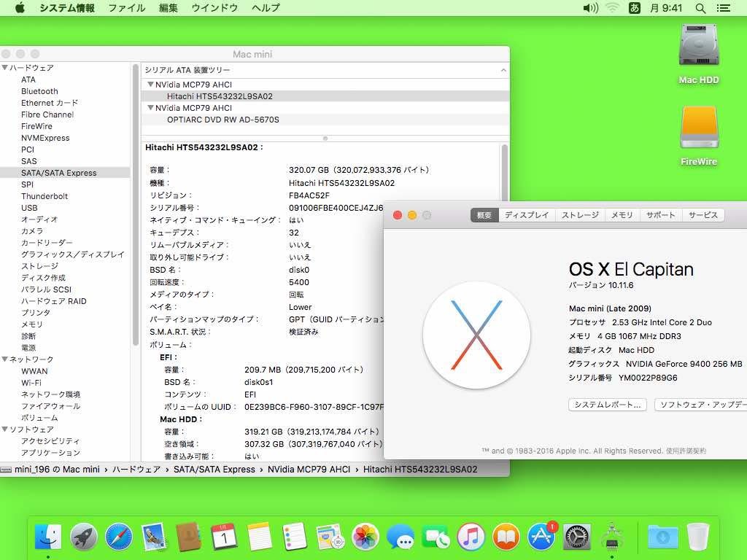Open the iTunes music app in Dock
Image resolution: width=747 pixels, height=560 pixels.
point(471,537)
